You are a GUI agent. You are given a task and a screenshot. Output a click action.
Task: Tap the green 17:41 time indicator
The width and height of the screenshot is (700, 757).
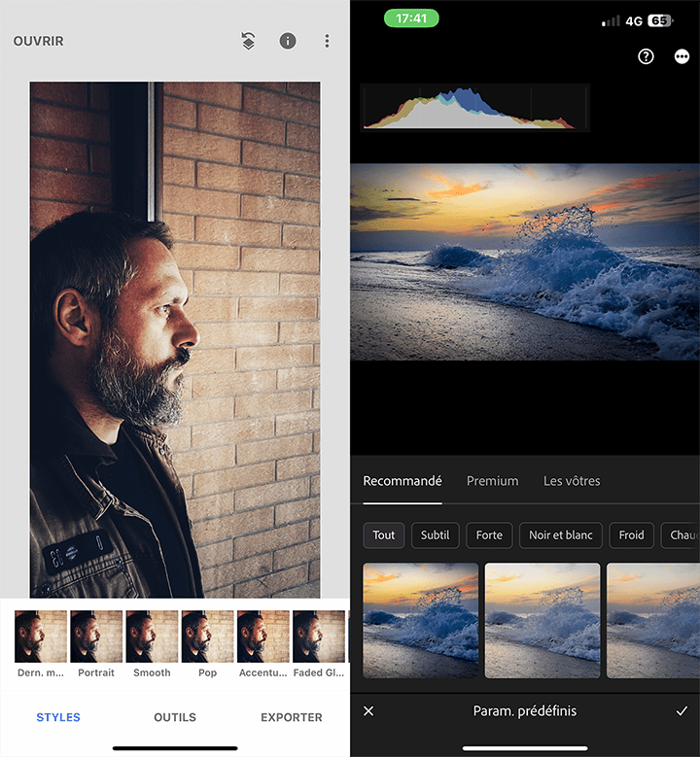[411, 18]
